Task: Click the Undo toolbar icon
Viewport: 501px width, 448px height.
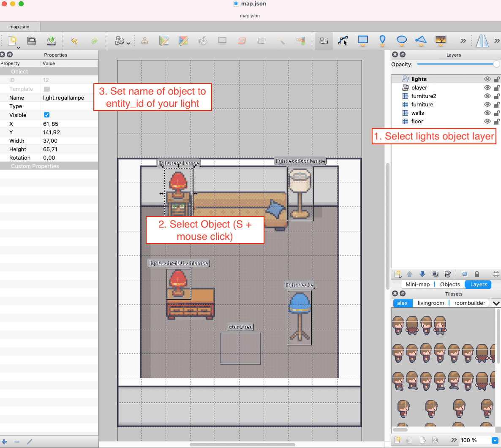Action: coord(75,41)
